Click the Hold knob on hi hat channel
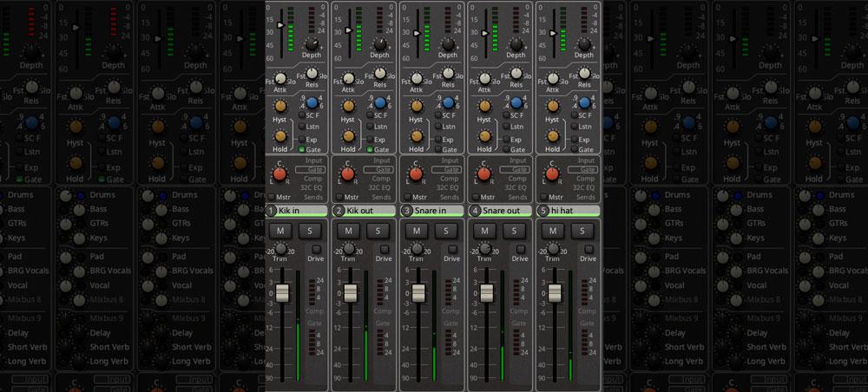868x392 pixels. click(x=551, y=135)
